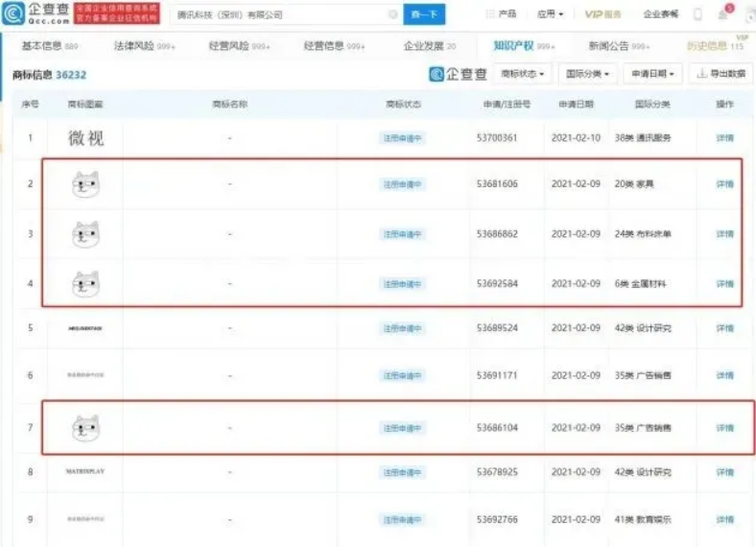This screenshot has width=756, height=547.
Task: Open 详情 link for trademark 53700361
Action: 724,138
